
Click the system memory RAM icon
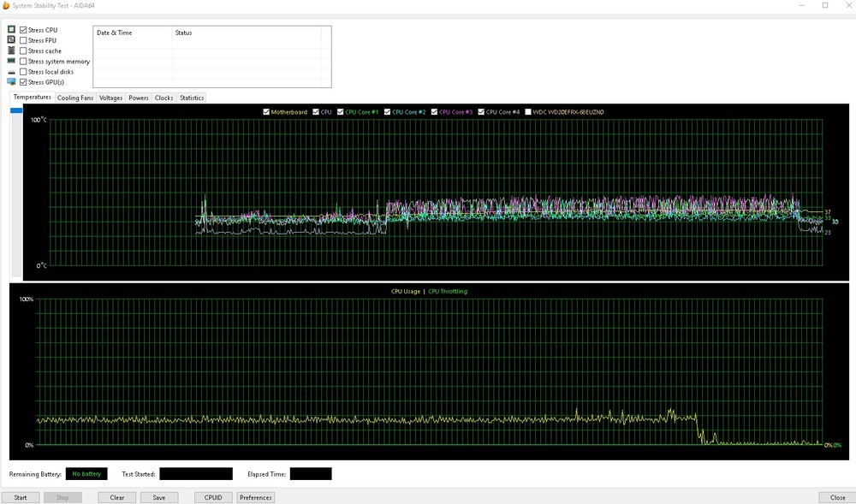click(x=11, y=62)
